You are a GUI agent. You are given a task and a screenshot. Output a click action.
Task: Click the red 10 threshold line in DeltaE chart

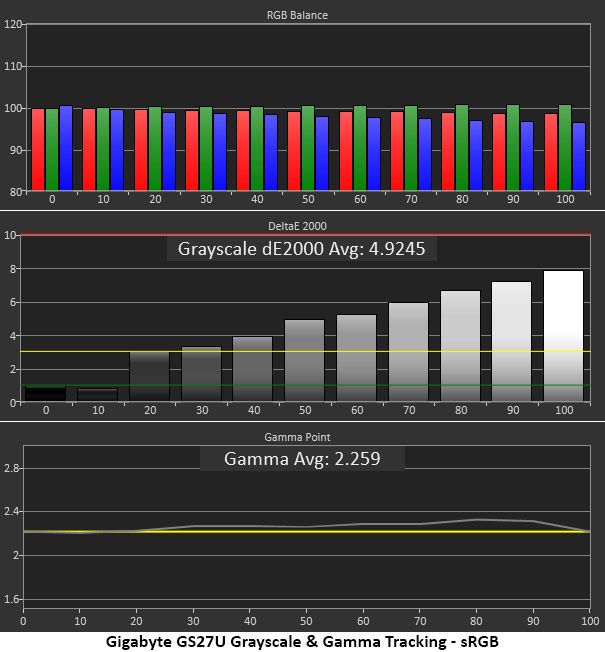[305, 235]
